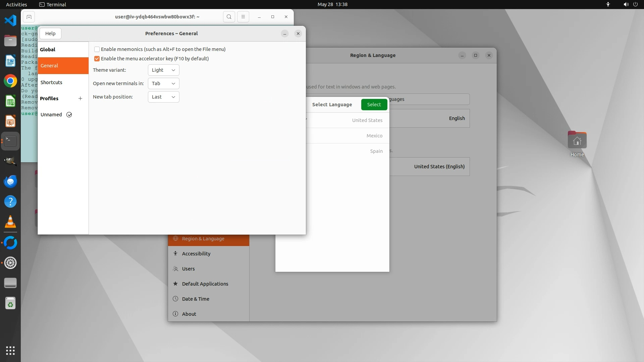Open Accessibility in the Settings sidebar
The width and height of the screenshot is (644, 362).
(196, 254)
